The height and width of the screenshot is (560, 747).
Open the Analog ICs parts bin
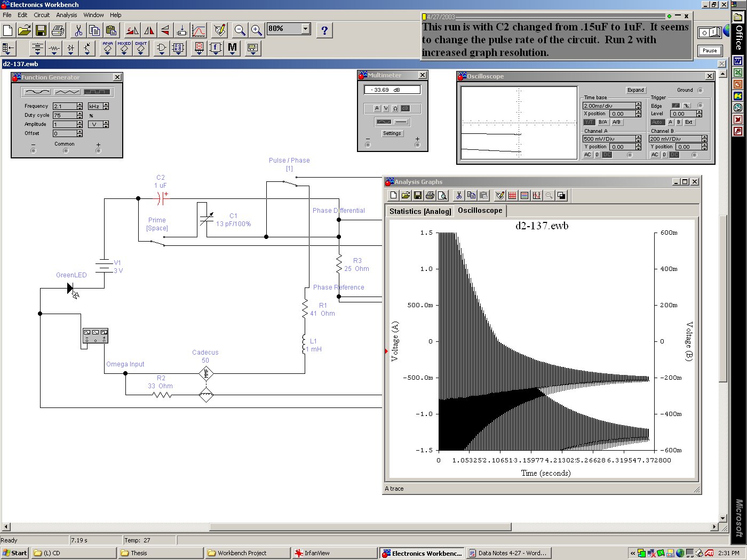pos(107,49)
